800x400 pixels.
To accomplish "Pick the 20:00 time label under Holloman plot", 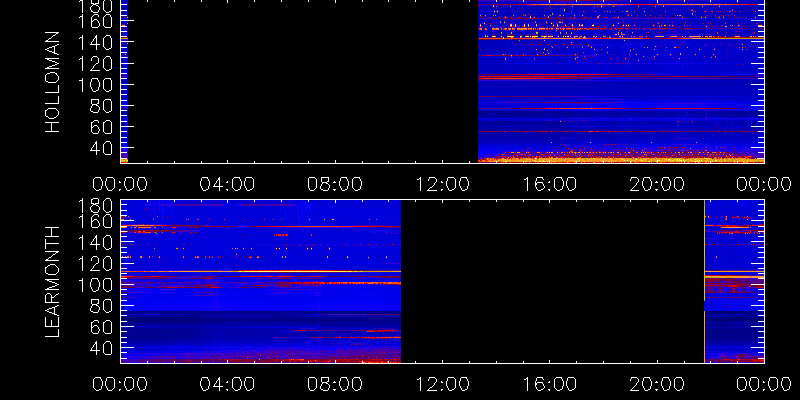I will point(657,184).
